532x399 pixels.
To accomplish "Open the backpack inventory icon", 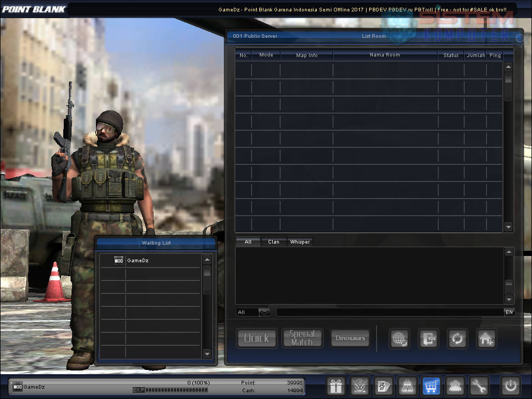I will [x=407, y=386].
